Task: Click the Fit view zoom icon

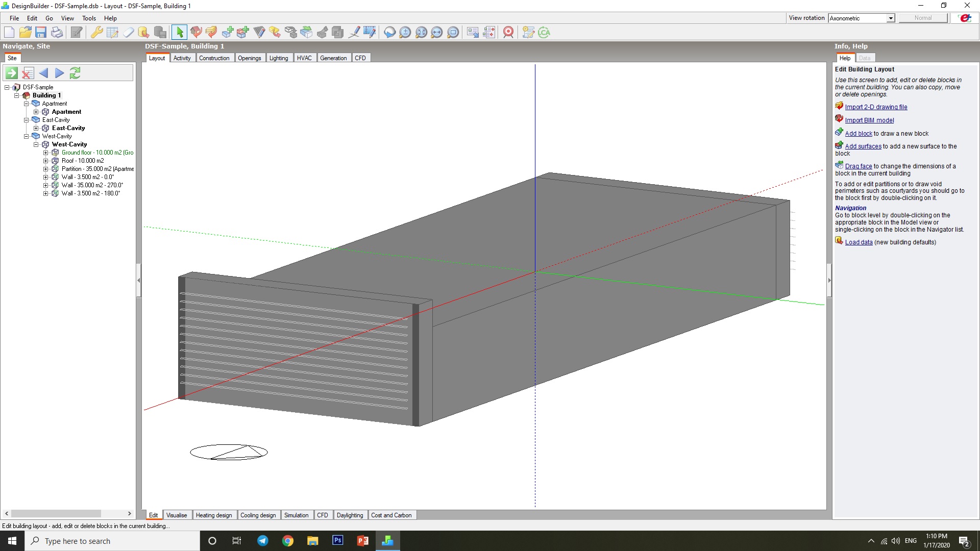Action: coord(421,32)
